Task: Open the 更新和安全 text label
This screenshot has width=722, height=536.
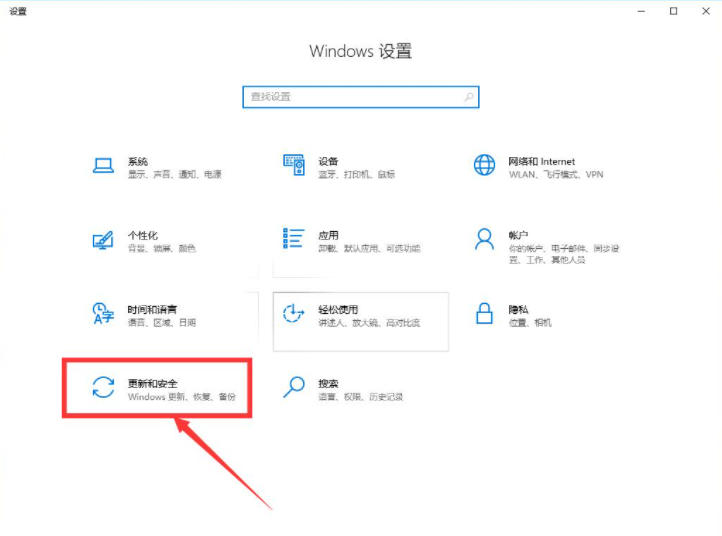Action: click(x=153, y=383)
